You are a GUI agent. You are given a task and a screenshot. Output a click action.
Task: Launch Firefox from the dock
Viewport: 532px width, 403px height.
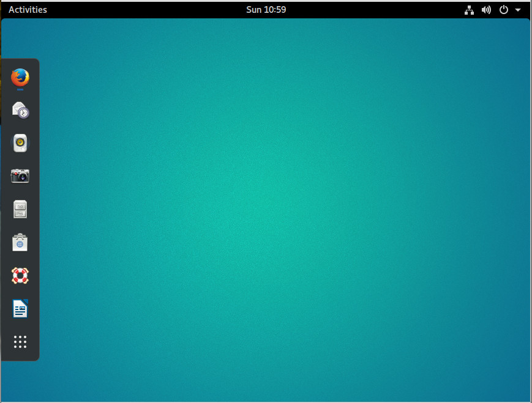pos(20,78)
